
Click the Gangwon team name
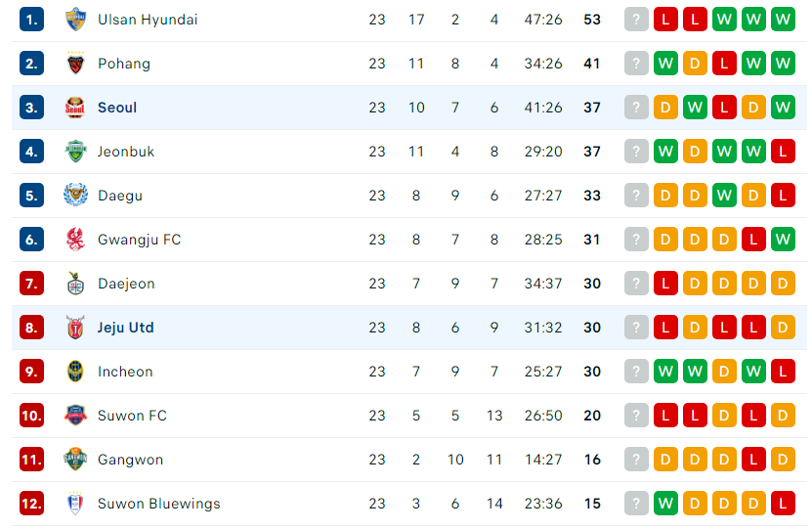tap(131, 460)
